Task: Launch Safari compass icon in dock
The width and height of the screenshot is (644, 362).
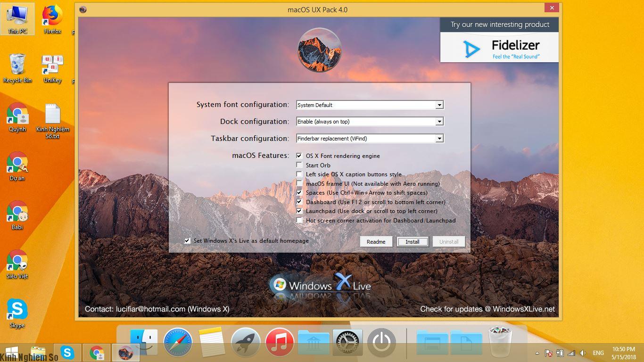Action: 178,342
